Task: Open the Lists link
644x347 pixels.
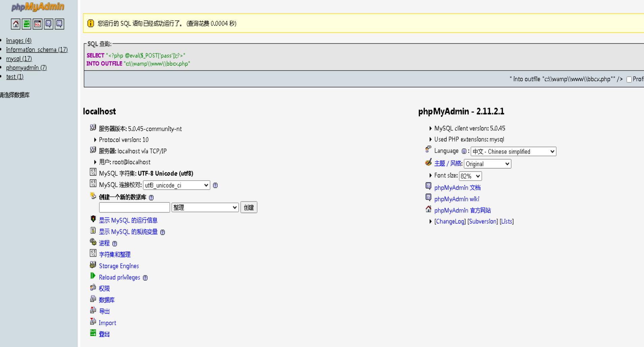Action: 507,221
